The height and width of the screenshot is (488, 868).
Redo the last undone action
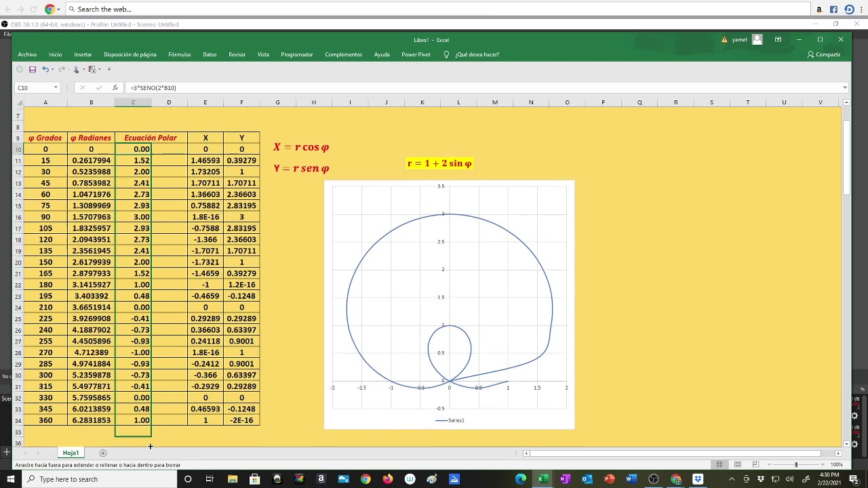pos(61,69)
